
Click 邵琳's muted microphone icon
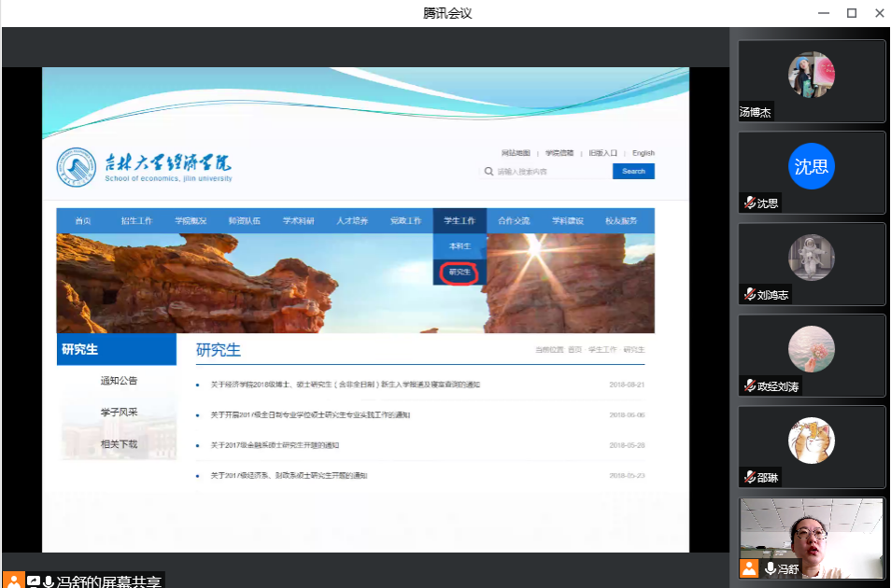(748, 477)
